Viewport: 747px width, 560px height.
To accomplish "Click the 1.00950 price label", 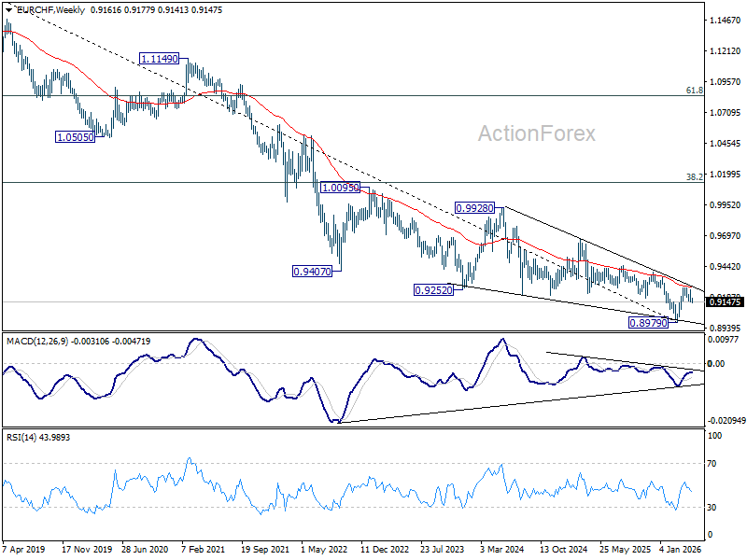I will [x=340, y=188].
